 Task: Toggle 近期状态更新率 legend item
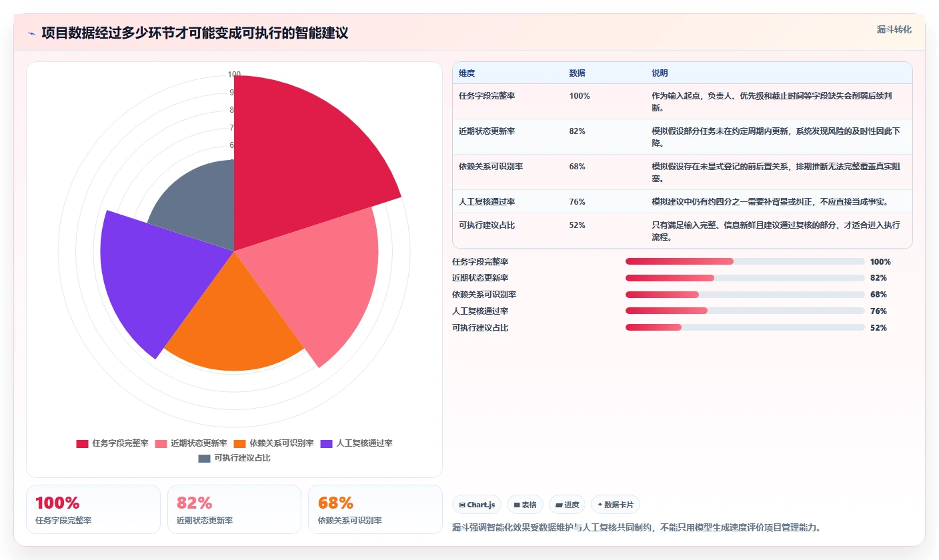[191, 443]
